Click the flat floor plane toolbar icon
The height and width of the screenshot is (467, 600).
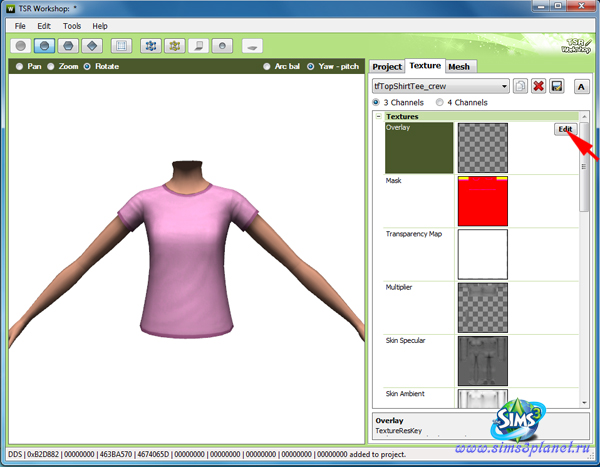[252, 46]
